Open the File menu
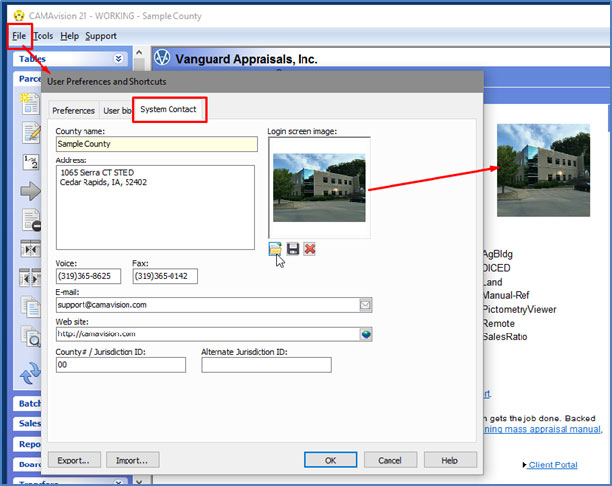Image resolution: width=612 pixels, height=486 pixels. 19,36
